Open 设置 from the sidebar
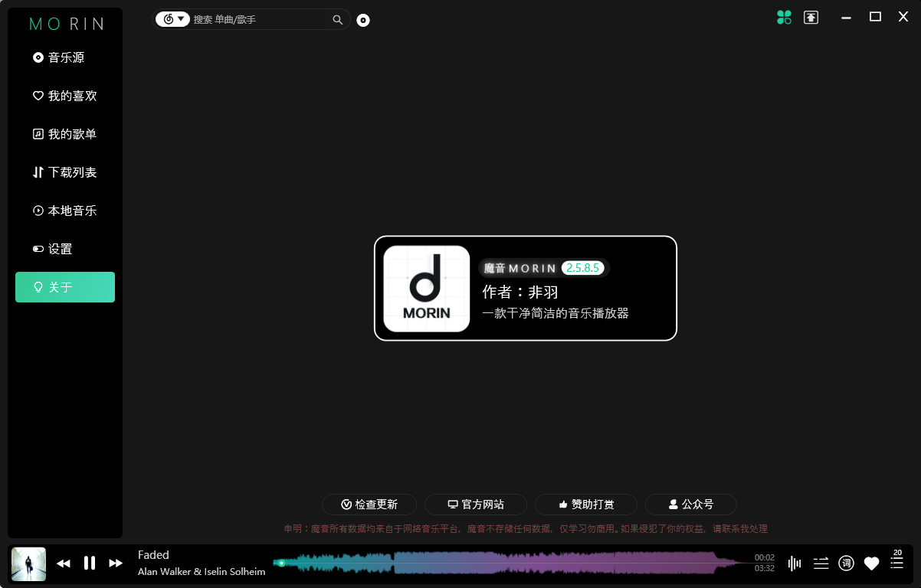This screenshot has width=921, height=588. click(x=64, y=248)
